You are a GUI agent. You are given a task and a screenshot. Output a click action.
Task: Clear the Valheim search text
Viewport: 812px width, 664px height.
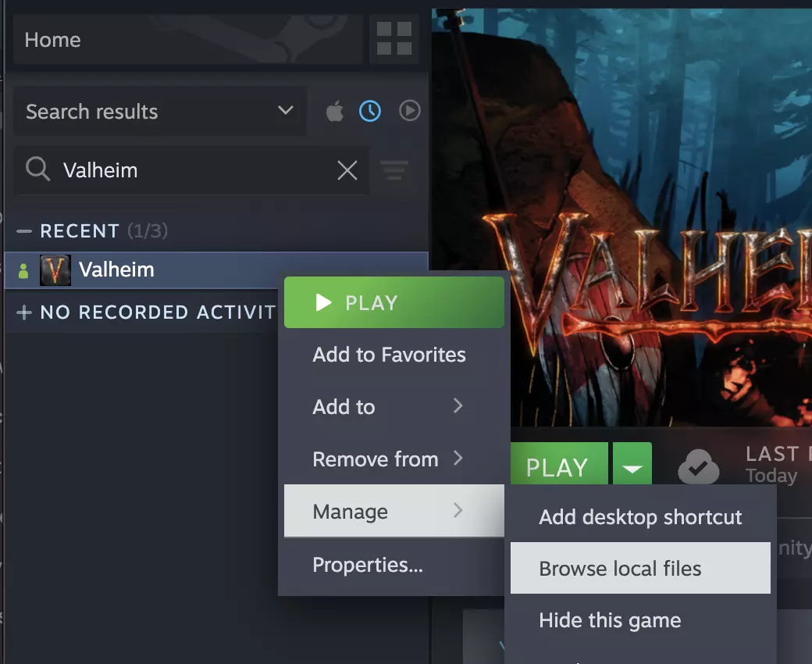pos(347,170)
